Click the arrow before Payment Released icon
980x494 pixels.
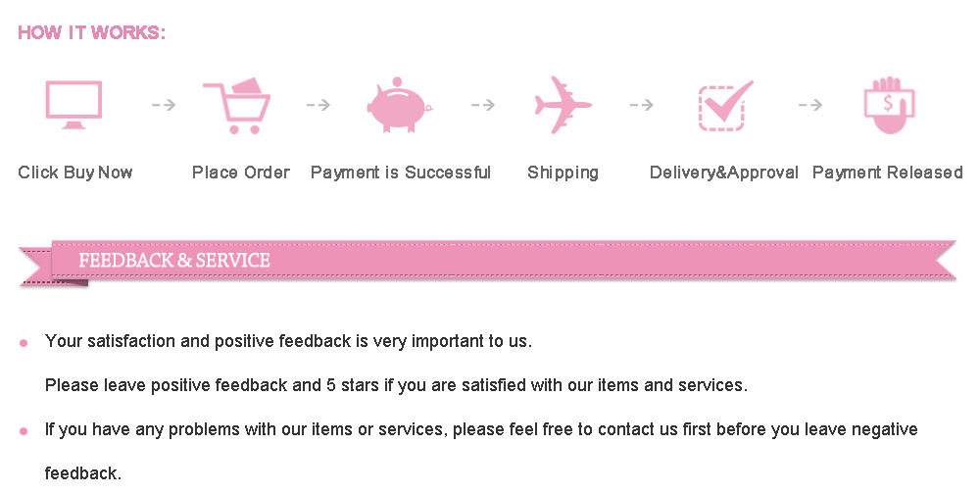tap(809, 105)
